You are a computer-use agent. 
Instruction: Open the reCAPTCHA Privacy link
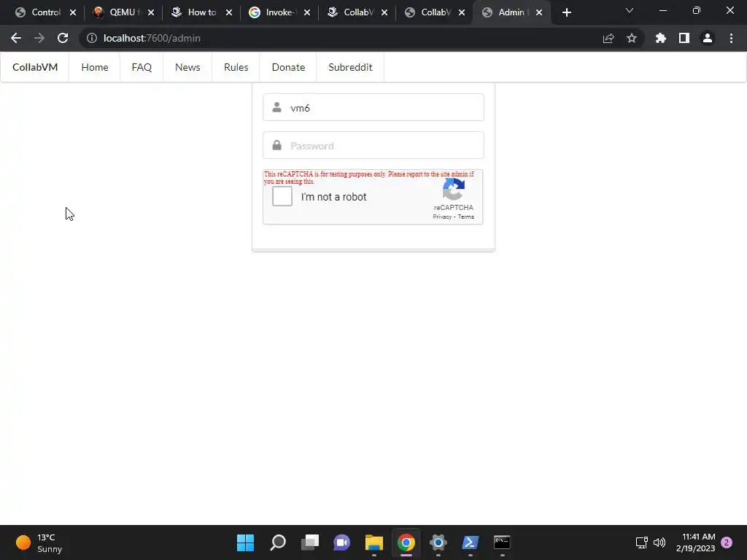click(x=442, y=217)
